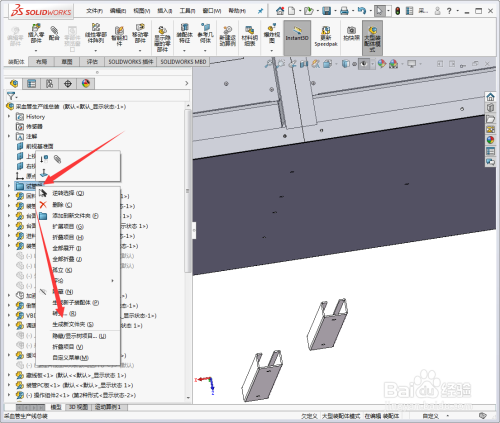Open the 自定义 dropdown in the status bar
Viewport: 500px width, 423px height.
[447, 416]
